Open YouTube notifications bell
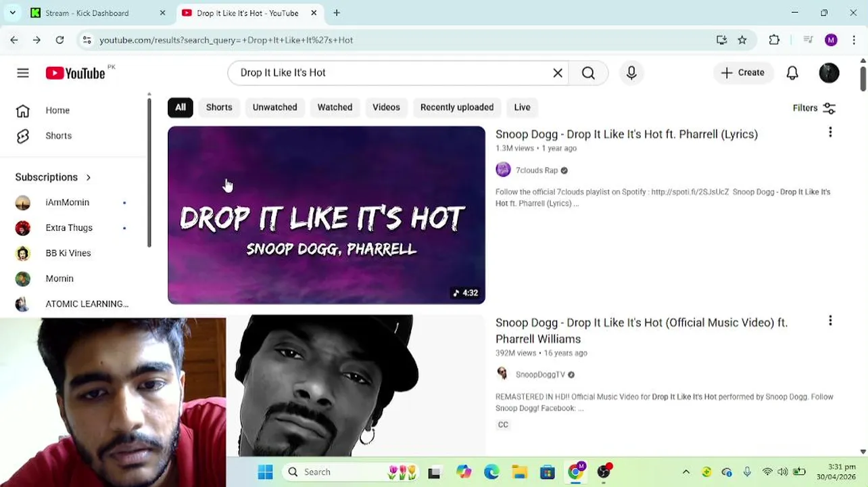This screenshot has height=487, width=868. pos(792,73)
